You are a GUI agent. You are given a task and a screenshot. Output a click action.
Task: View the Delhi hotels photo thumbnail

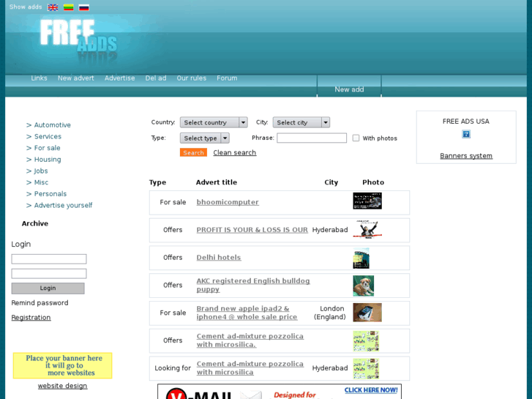click(x=361, y=258)
